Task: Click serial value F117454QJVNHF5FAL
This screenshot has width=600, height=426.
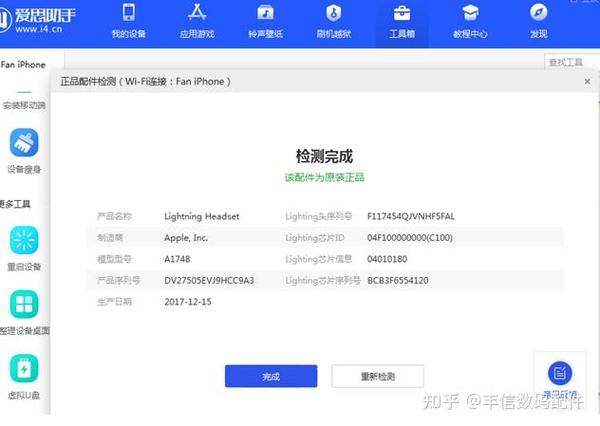Action: (x=411, y=216)
